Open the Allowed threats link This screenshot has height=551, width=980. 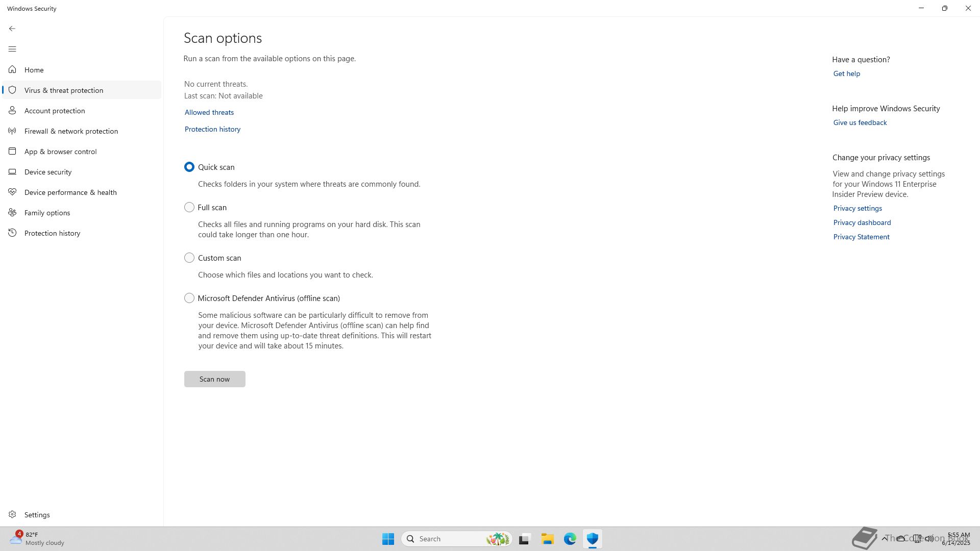tap(209, 112)
